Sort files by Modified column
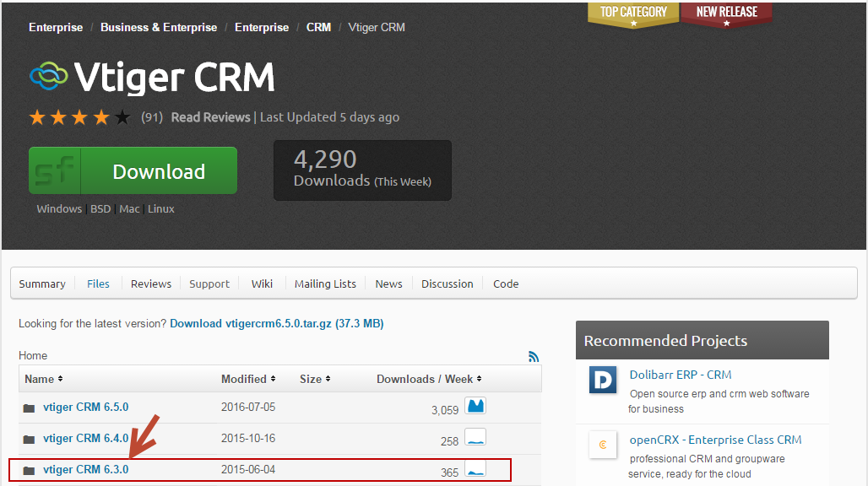The width and height of the screenshot is (868, 486). pyautogui.click(x=248, y=380)
